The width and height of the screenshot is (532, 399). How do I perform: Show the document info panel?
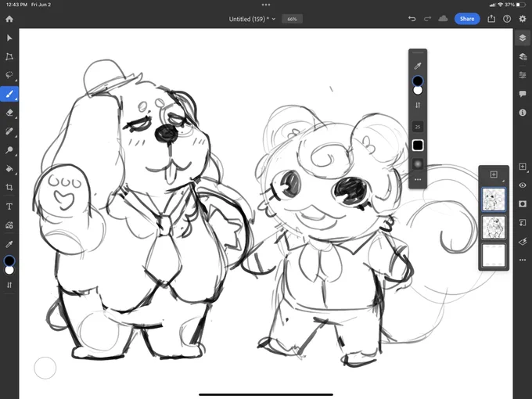pyautogui.click(x=523, y=113)
